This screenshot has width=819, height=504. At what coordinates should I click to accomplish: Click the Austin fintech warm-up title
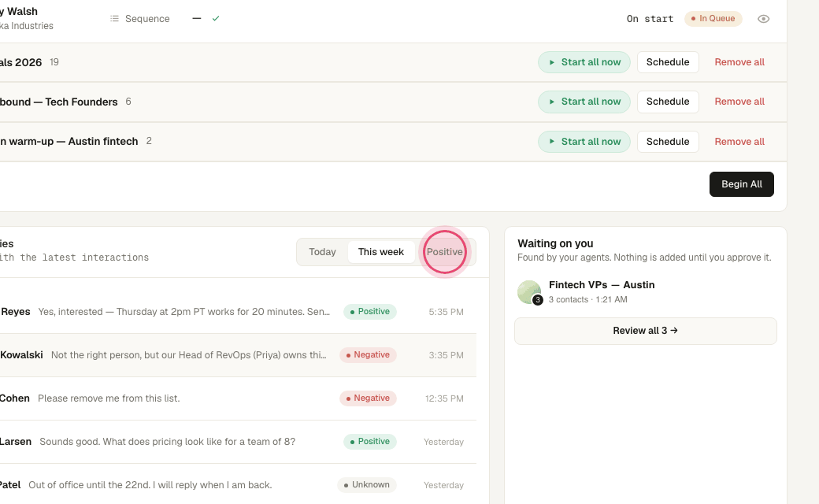pos(69,142)
